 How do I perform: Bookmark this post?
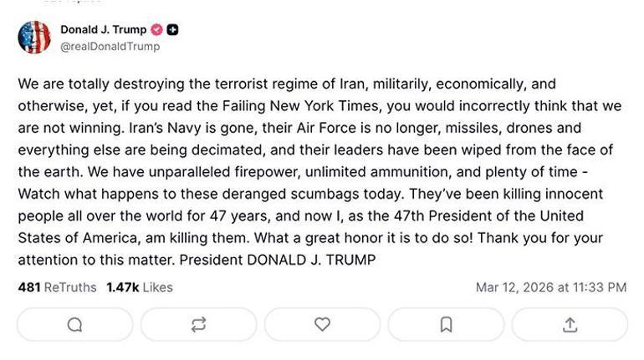pyautogui.click(x=446, y=325)
